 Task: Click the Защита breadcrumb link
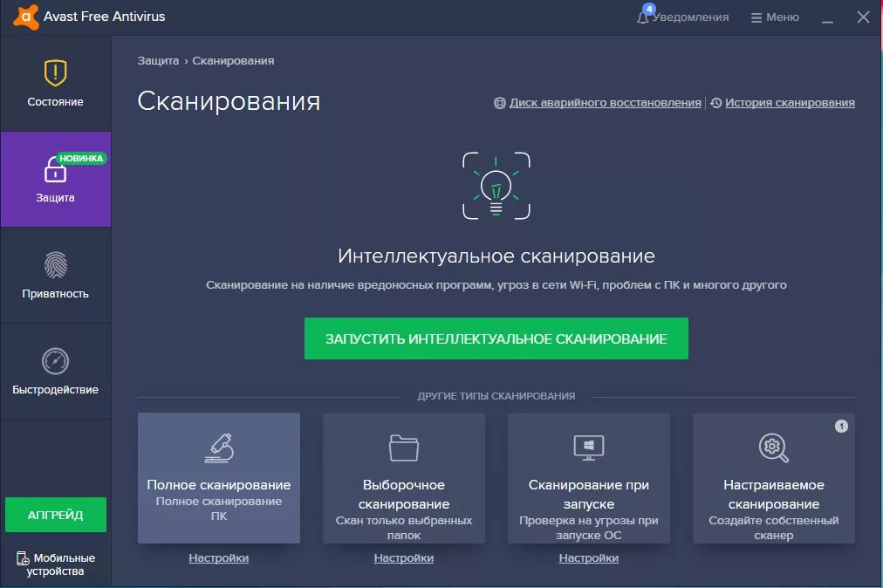(158, 61)
